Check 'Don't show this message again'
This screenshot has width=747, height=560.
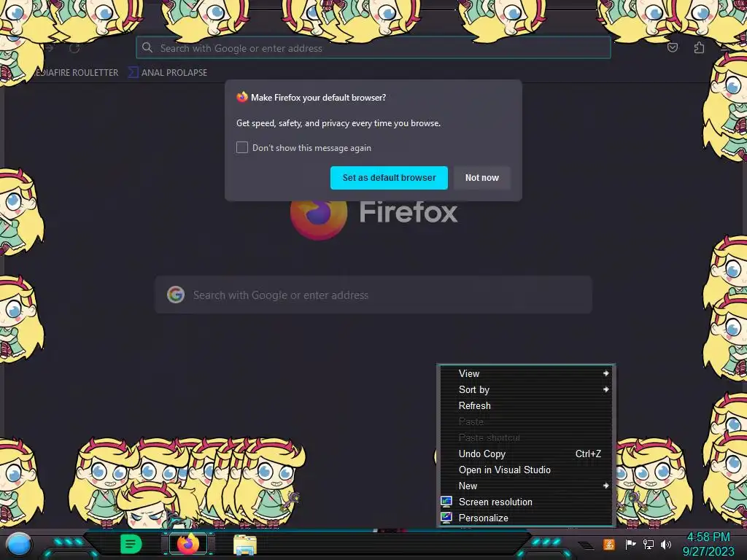click(242, 147)
